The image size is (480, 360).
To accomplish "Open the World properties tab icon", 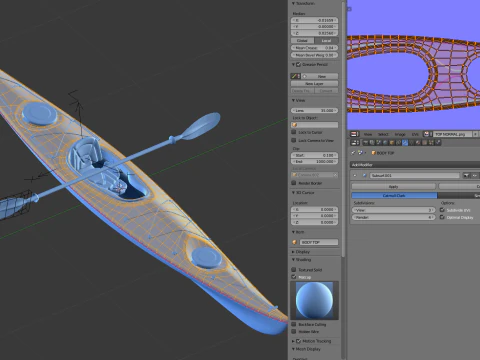I will pyautogui.click(x=385, y=143).
